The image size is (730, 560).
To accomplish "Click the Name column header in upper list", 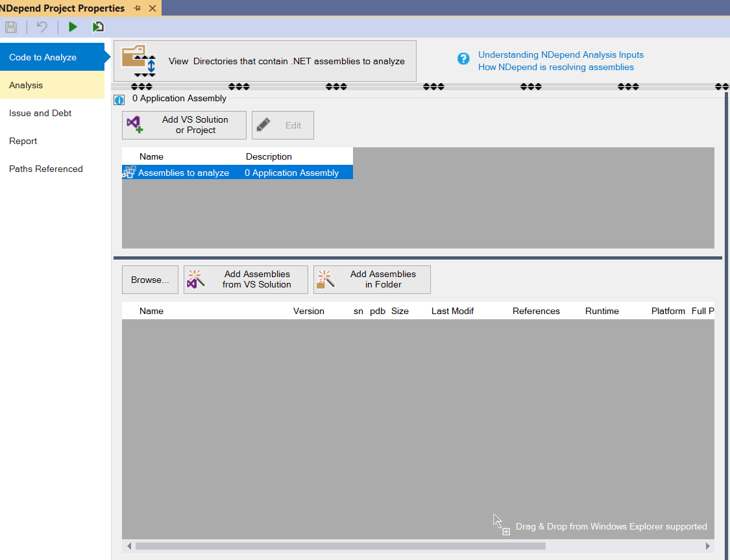I will pyautogui.click(x=151, y=156).
